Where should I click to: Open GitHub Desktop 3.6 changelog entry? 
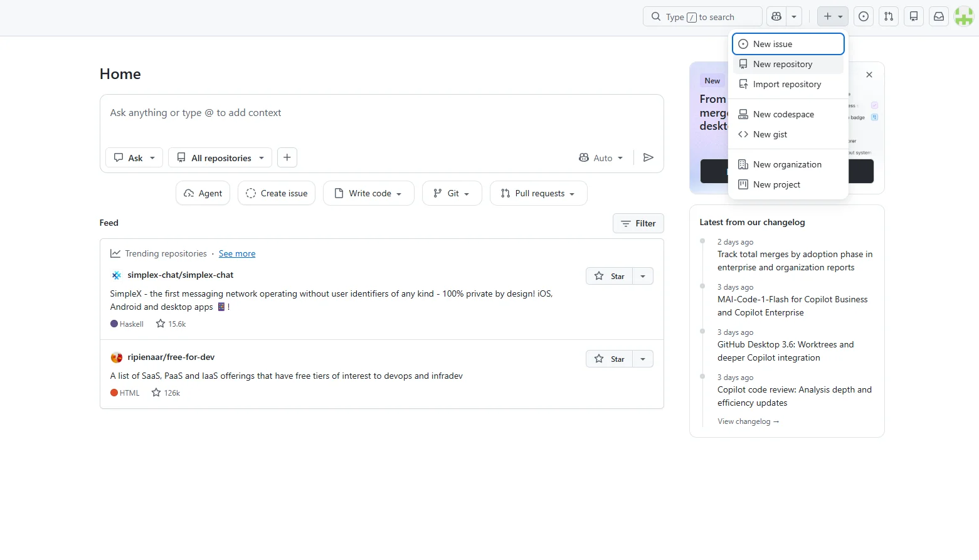(786, 351)
